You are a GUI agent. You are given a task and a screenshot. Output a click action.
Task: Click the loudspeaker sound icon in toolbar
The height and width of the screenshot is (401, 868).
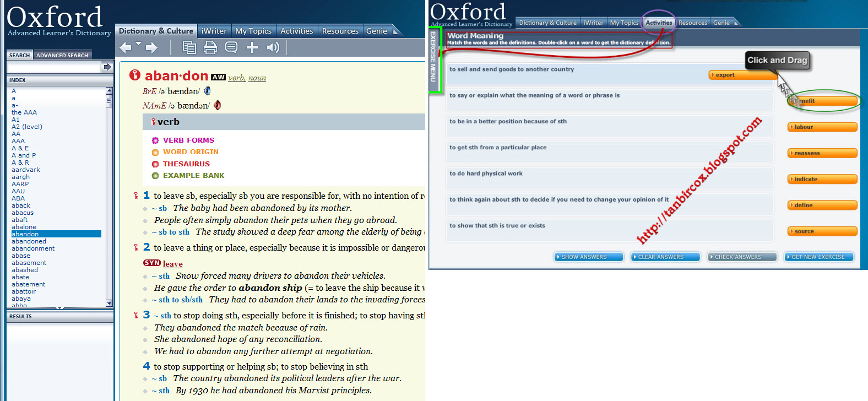click(x=273, y=48)
